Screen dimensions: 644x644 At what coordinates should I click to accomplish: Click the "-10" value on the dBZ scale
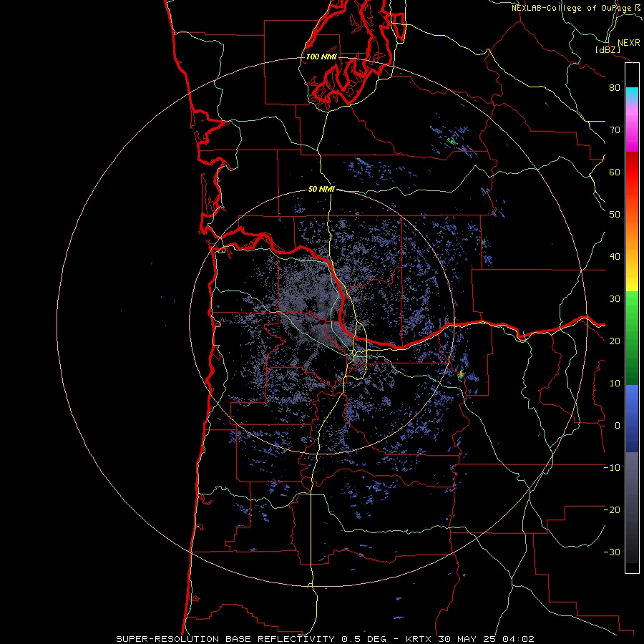pos(612,468)
